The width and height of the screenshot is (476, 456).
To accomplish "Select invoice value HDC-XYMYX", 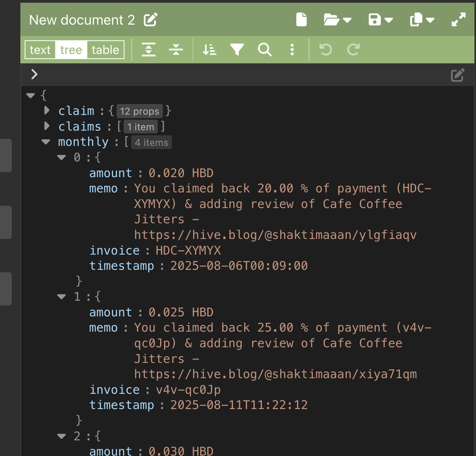I will pos(188,250).
